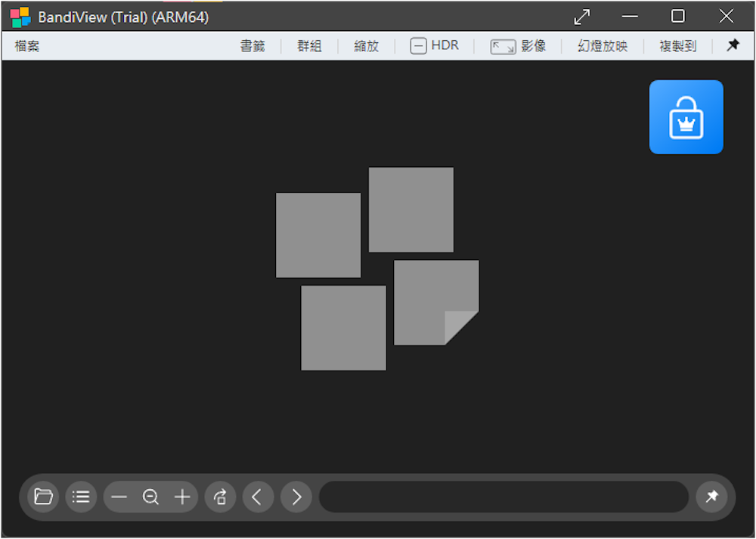This screenshot has width=756, height=539.
Task: Go to next image arrow
Action: pyautogui.click(x=296, y=497)
